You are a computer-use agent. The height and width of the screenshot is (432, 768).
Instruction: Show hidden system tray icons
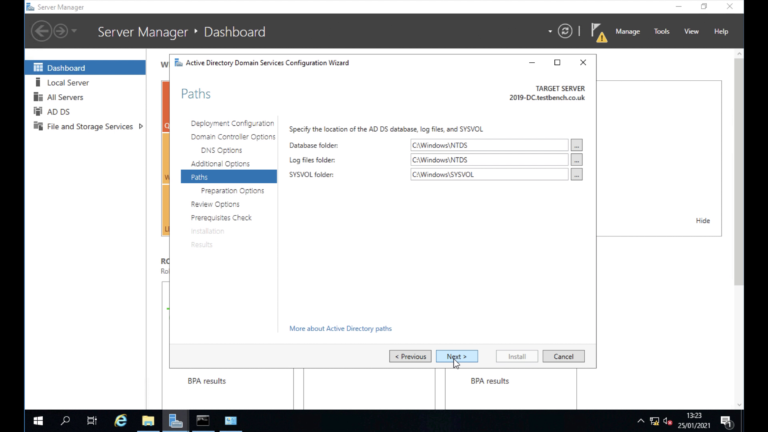pyautogui.click(x=641, y=421)
